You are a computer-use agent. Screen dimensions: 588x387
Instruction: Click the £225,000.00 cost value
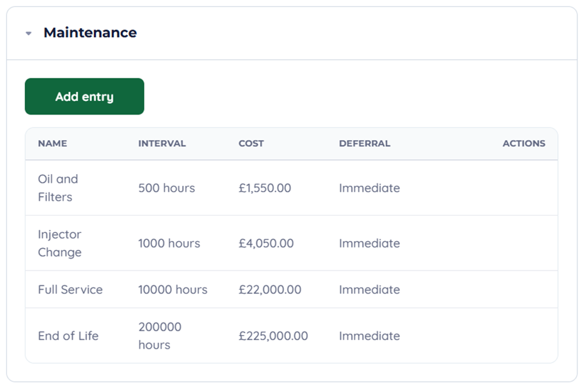[x=273, y=336]
